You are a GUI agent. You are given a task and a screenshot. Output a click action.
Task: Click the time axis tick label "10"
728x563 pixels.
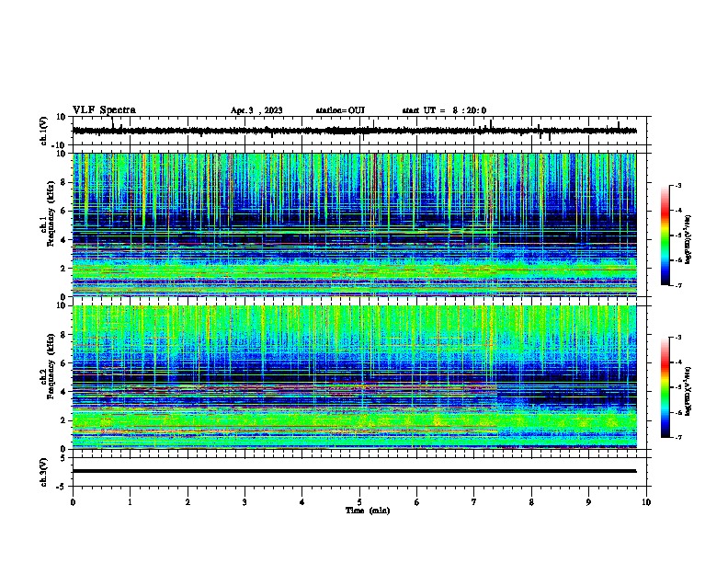[646, 502]
